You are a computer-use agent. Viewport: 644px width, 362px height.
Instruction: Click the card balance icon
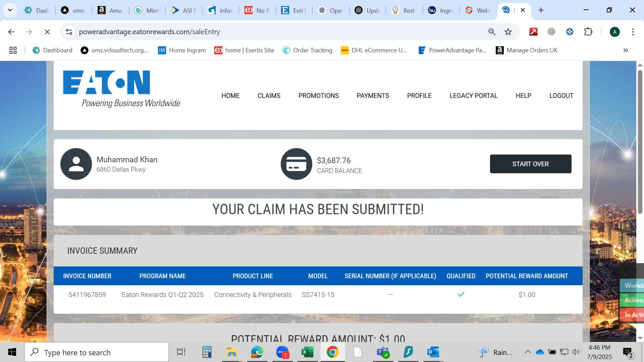tap(297, 164)
